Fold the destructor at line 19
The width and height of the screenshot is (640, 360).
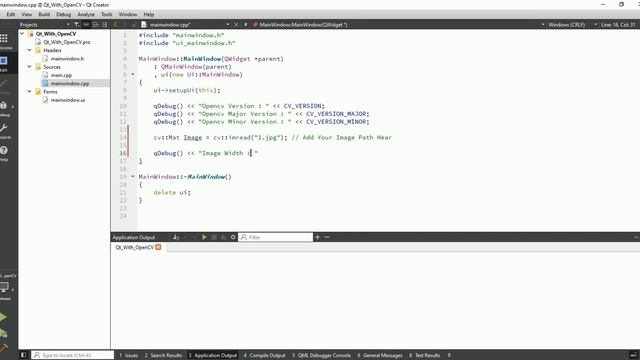click(133, 176)
